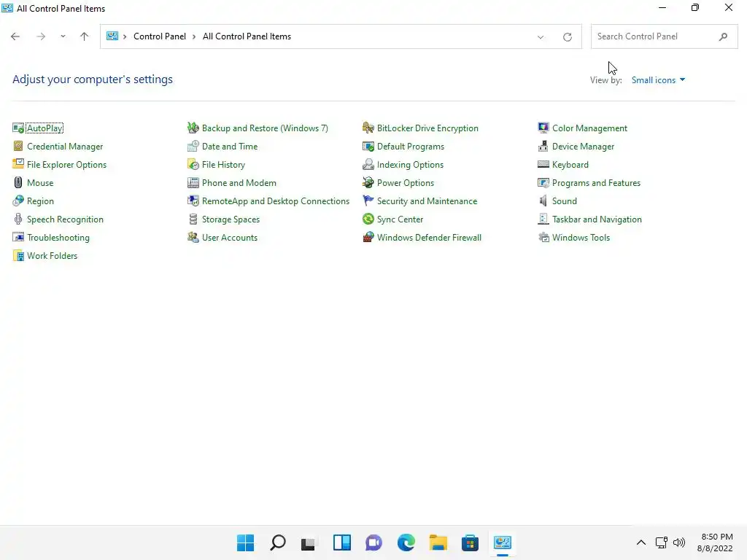
Task: Open the Windows Tools gear icon
Action: tap(543, 237)
